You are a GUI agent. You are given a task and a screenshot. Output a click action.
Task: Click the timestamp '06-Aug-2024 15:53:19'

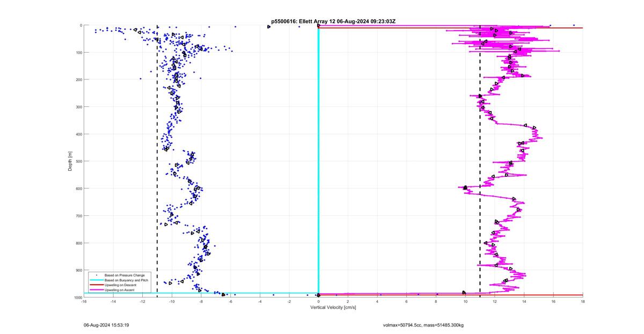[x=106, y=325]
